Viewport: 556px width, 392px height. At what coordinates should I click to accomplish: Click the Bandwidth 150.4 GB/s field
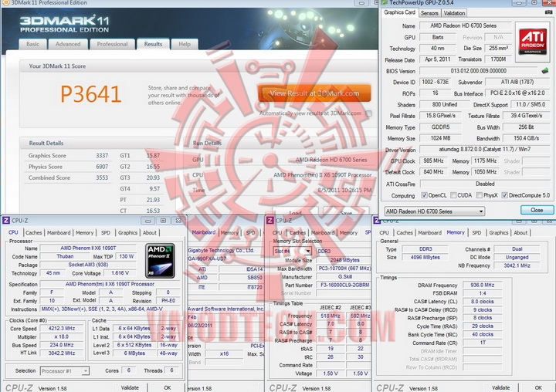click(x=526, y=138)
